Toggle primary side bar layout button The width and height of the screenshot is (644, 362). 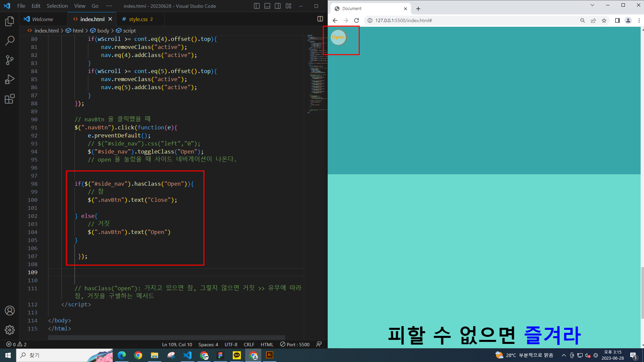coord(257,6)
